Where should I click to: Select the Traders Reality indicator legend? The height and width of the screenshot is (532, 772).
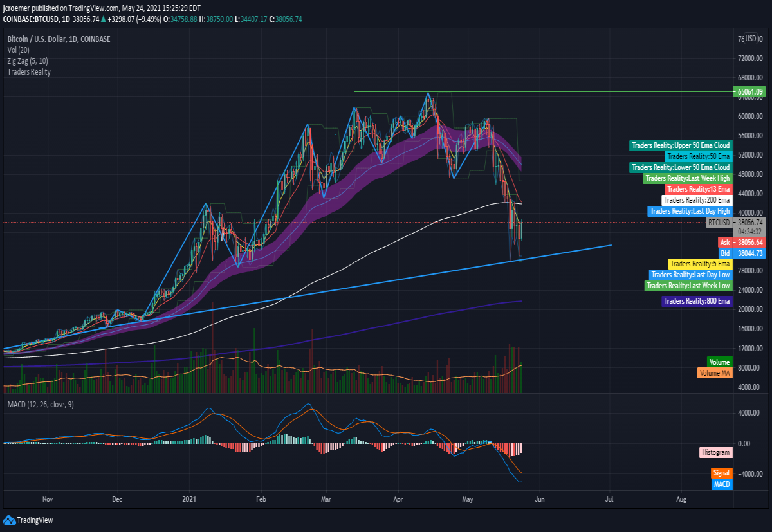point(29,72)
